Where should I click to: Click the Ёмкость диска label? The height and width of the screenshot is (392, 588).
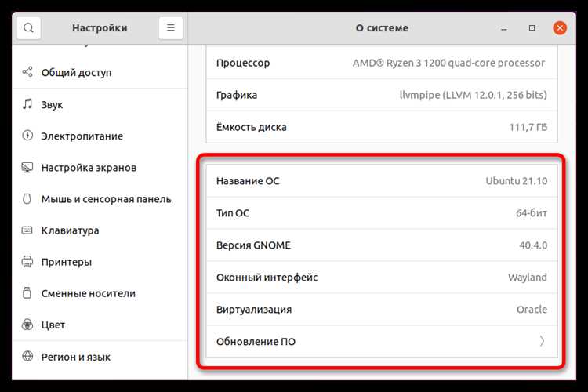251,127
